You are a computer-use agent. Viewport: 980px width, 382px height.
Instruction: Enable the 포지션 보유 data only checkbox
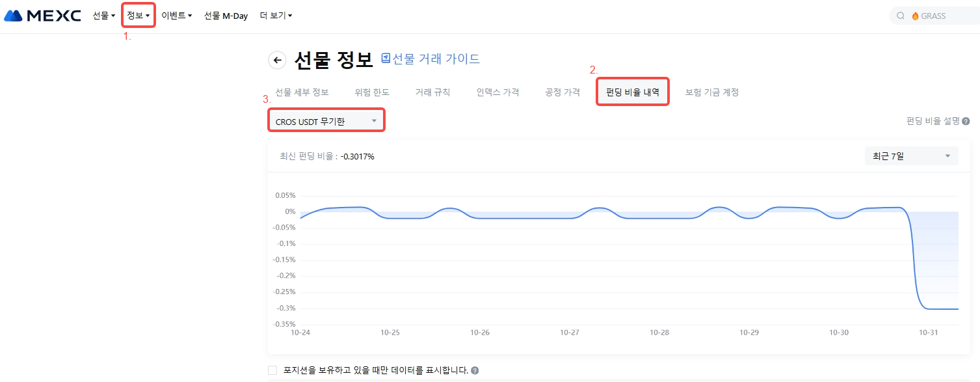tap(272, 370)
